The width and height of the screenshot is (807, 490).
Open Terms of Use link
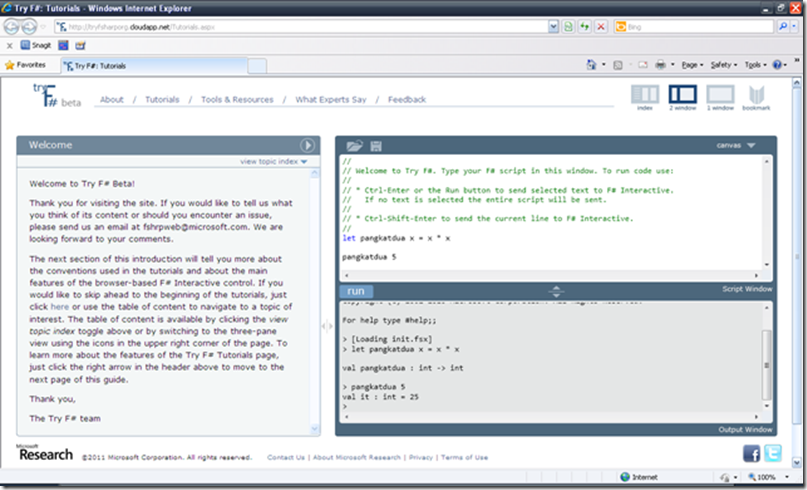464,457
